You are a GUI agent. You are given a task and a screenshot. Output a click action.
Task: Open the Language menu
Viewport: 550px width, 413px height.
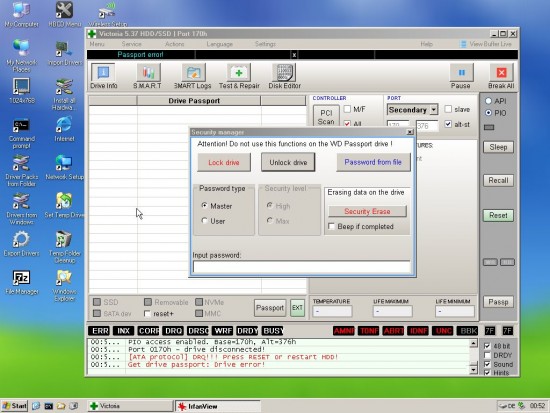pyautogui.click(x=220, y=44)
